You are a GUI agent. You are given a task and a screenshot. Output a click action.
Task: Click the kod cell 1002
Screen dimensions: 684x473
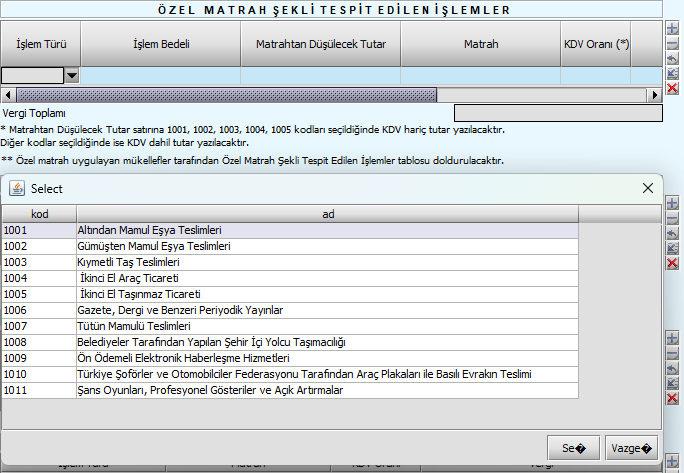click(39, 246)
